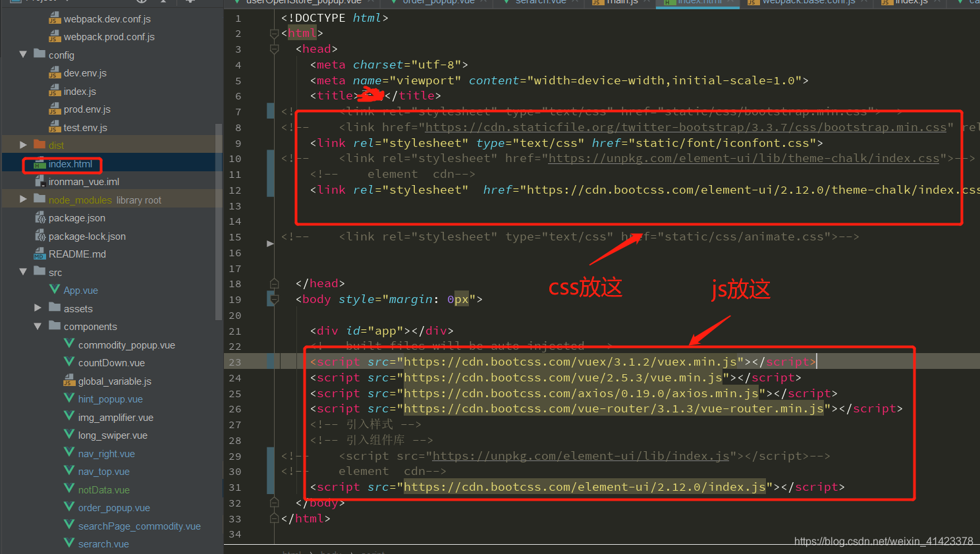
Task: Click the assets folder icon
Action: [55, 308]
